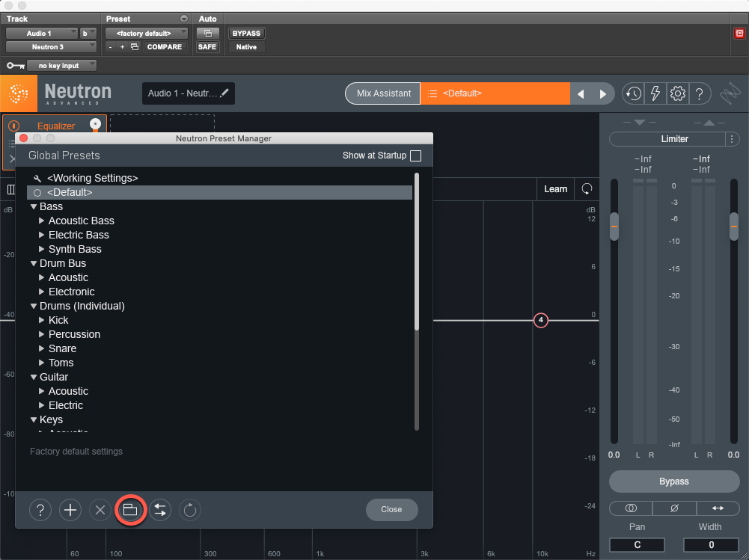Toggle the Pro Tools BYPASS button

(246, 34)
